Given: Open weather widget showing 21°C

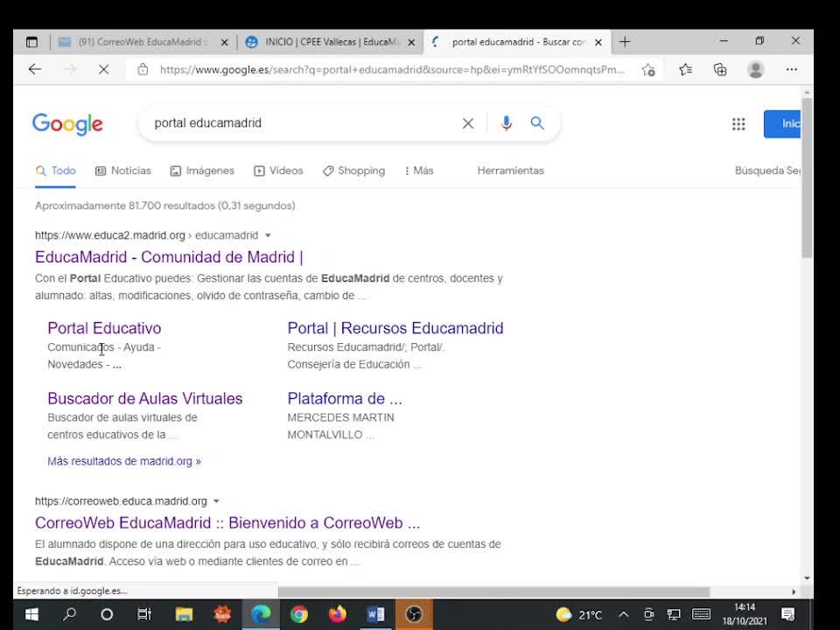Looking at the screenshot, I should coord(578,614).
